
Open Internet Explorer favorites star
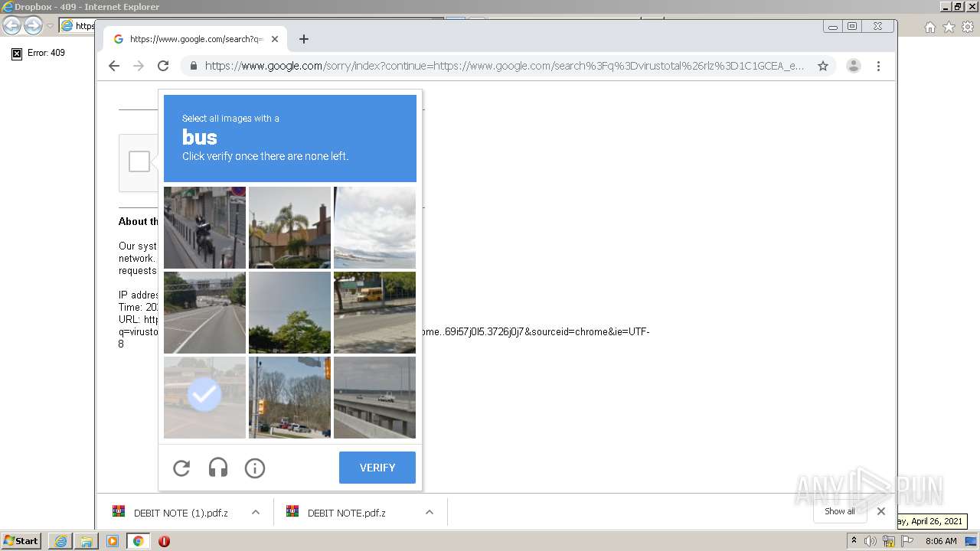(949, 27)
